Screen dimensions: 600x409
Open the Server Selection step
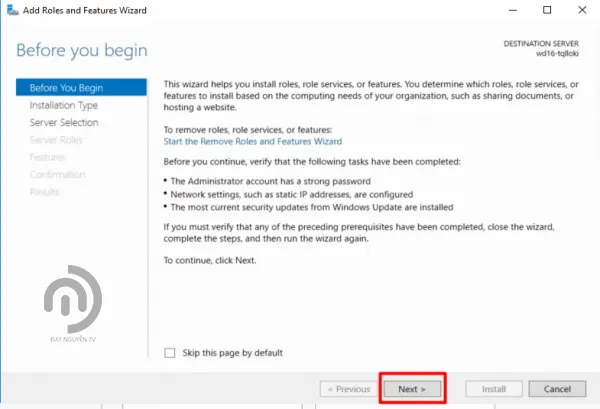[x=64, y=122]
